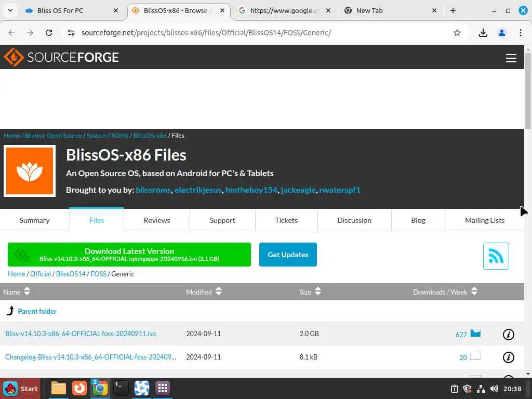
Task: Switch to the New Tab browser tab
Action: 390,10
